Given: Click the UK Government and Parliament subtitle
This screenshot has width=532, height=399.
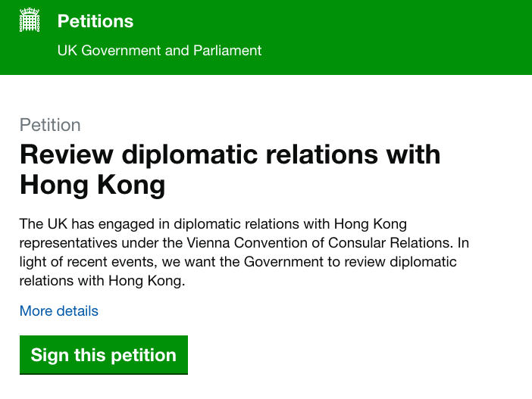Looking at the screenshot, I should [160, 51].
